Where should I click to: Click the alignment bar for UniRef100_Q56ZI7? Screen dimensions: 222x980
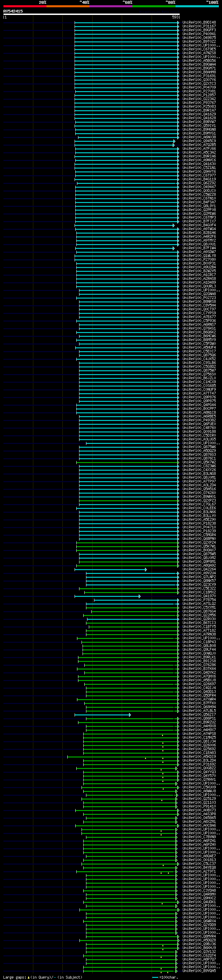coord(102,715)
